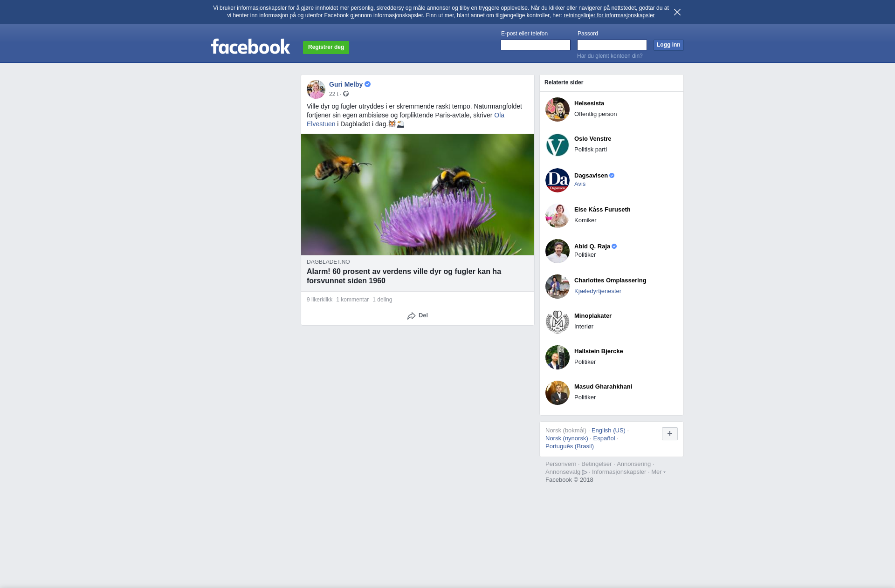Focus the E-post eller telefon field
895x588 pixels.
[536, 45]
